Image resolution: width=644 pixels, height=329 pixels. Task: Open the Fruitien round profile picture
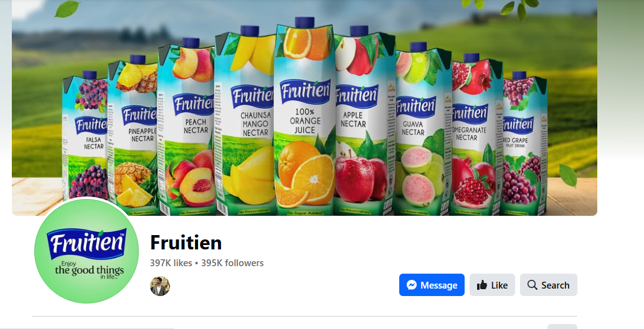(x=86, y=251)
